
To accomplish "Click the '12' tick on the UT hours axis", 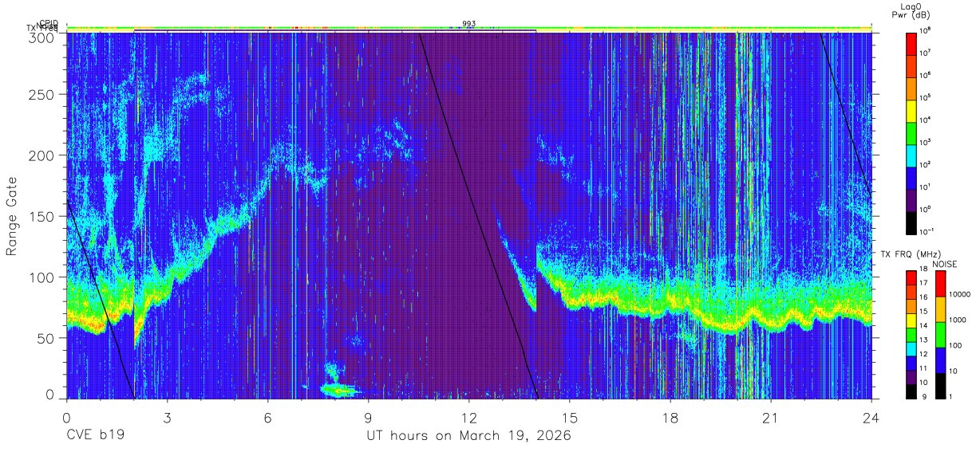I will pos(469,418).
